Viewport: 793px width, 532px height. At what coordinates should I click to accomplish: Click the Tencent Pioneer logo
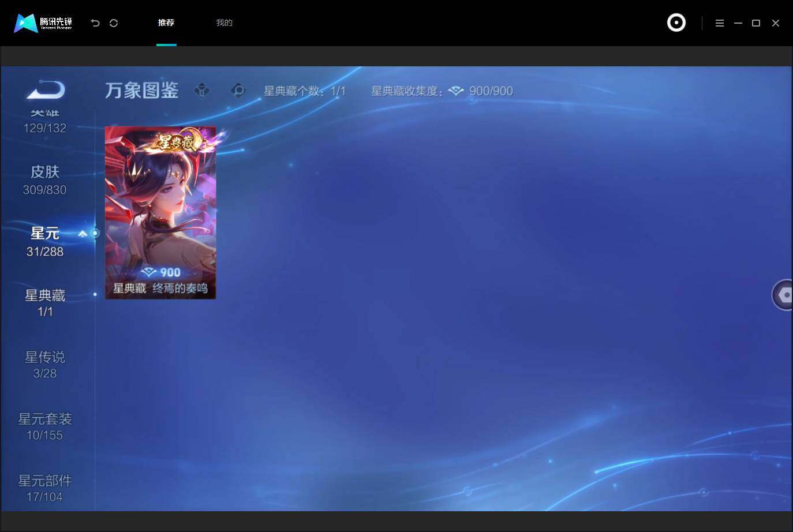(x=43, y=23)
